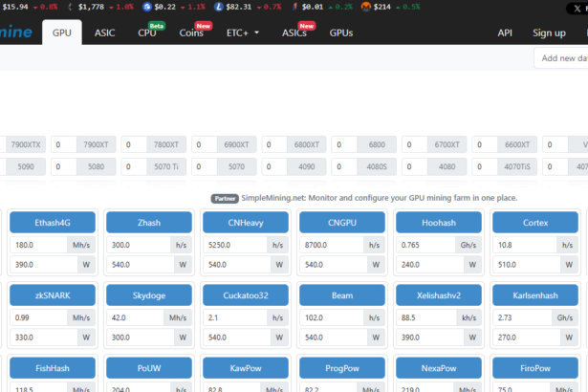Toggle the 6800XT GPU button
This screenshot has height=392, width=588.
[306, 144]
